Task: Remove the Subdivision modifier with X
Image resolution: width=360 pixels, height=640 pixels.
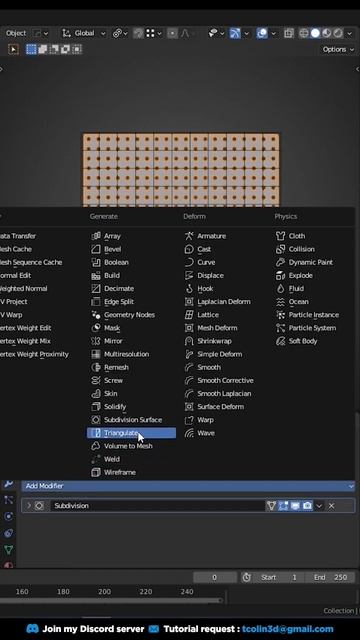Action: click(x=331, y=506)
